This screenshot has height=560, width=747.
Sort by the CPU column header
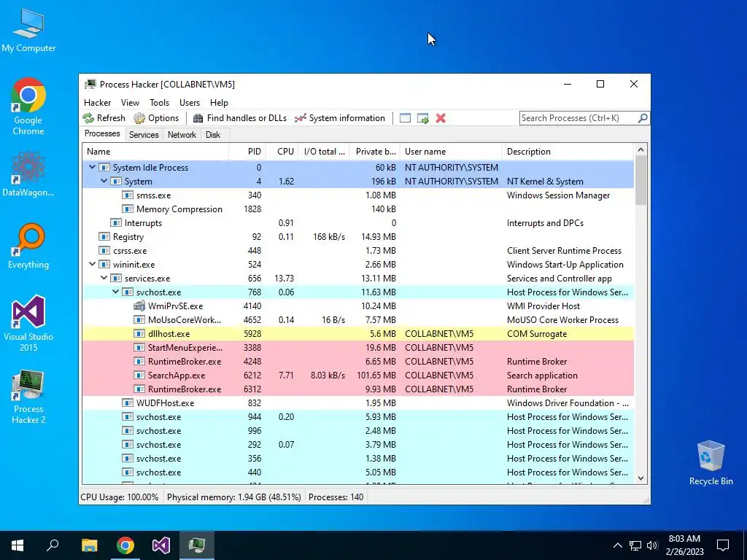(282, 152)
